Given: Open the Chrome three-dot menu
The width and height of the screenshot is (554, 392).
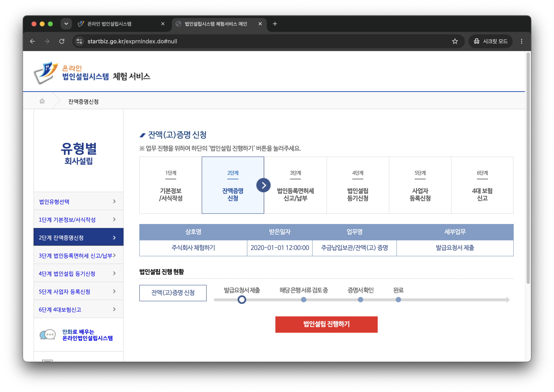Looking at the screenshot, I should click(x=521, y=41).
